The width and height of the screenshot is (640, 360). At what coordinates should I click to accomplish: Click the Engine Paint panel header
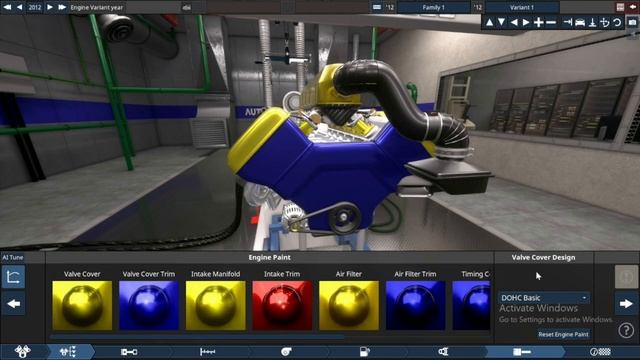269,258
